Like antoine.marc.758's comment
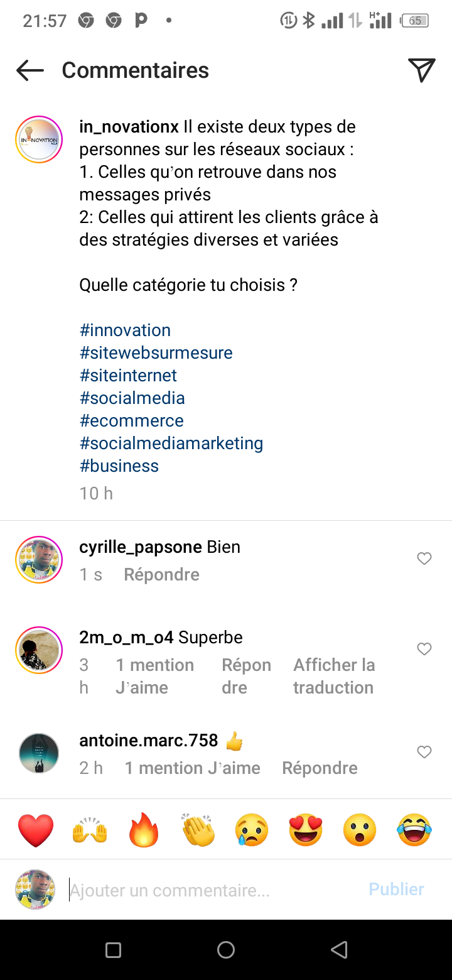 tap(424, 752)
